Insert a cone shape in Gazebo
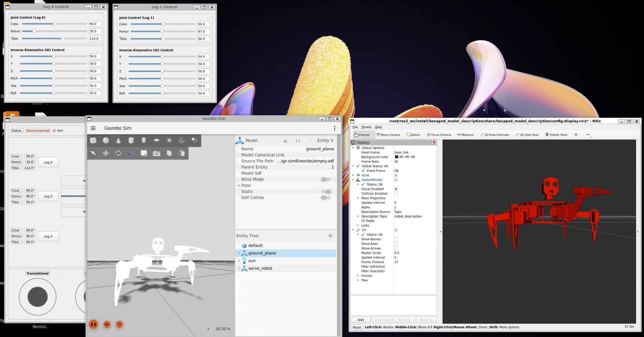 118,140
